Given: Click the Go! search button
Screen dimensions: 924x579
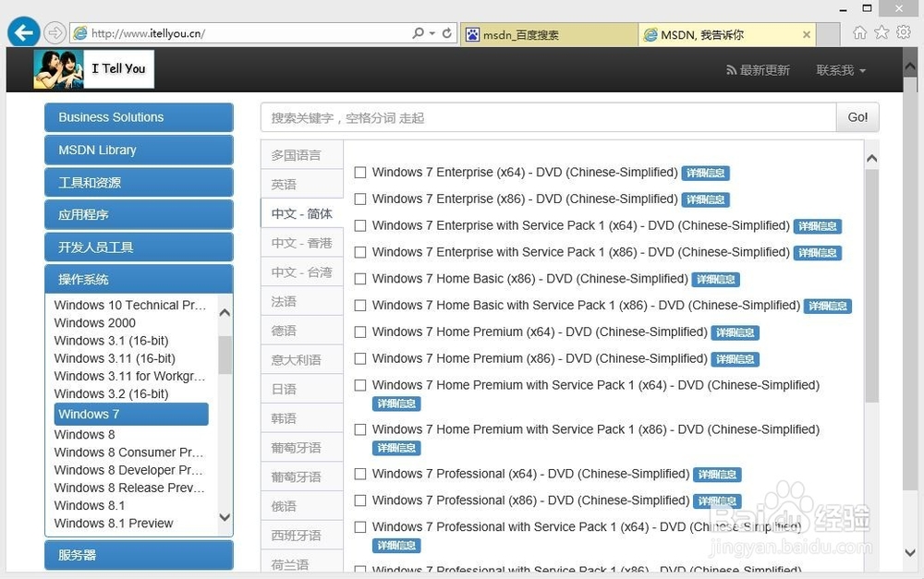Looking at the screenshot, I should [857, 117].
